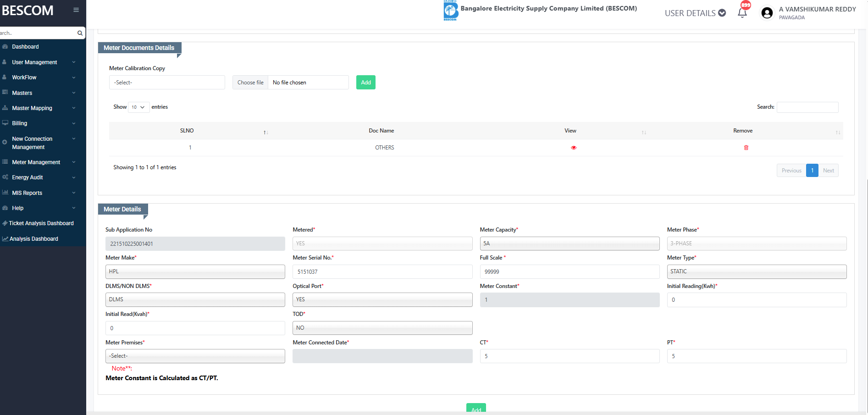Click the Initial Reading(Kwh) field
The width and height of the screenshot is (868, 415).
coord(757,300)
